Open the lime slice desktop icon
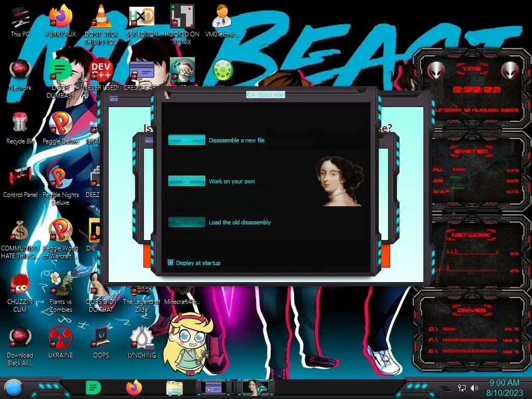This screenshot has height=399, width=532. [222, 70]
